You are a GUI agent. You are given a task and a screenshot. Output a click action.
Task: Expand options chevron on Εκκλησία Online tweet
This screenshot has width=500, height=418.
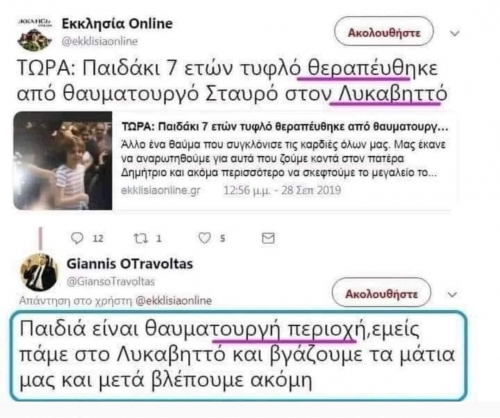[455, 33]
